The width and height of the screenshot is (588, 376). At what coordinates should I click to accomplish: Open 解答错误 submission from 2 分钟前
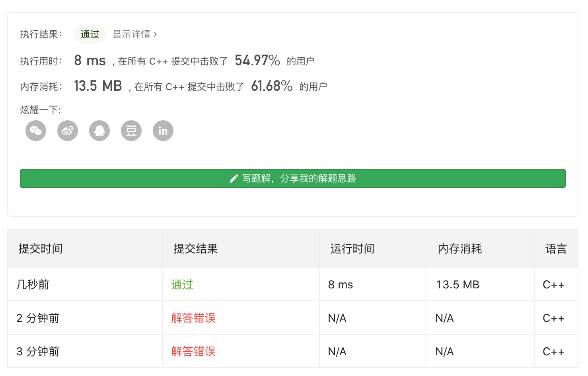[x=193, y=318]
